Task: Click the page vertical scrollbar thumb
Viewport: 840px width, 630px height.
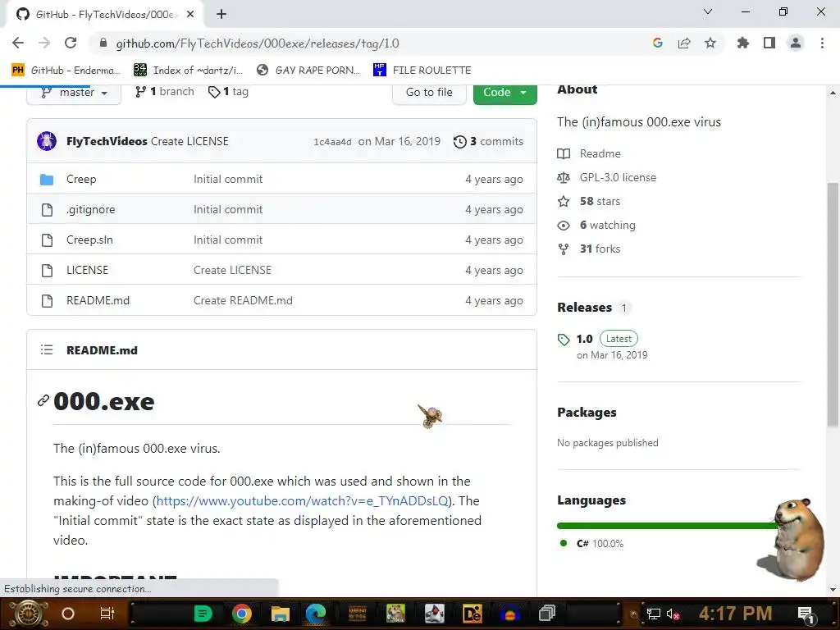Action: click(833, 304)
